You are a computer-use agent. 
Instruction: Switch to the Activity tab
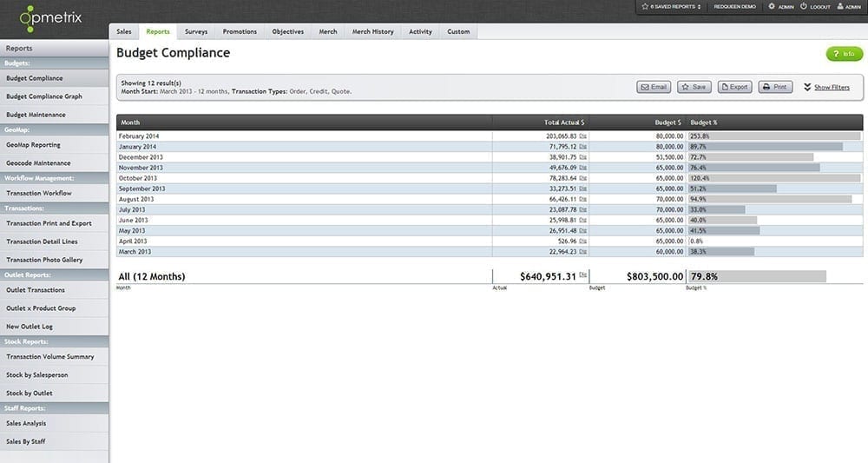[x=420, y=31]
